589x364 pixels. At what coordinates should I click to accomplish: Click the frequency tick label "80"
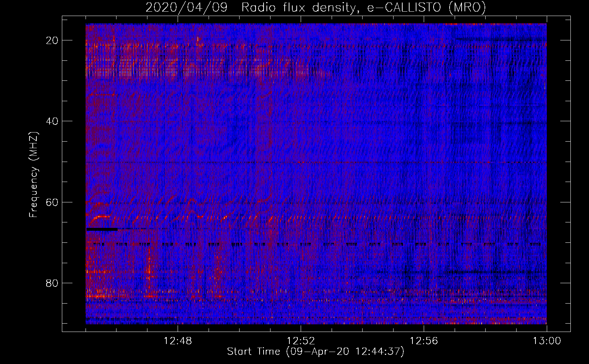[52, 283]
